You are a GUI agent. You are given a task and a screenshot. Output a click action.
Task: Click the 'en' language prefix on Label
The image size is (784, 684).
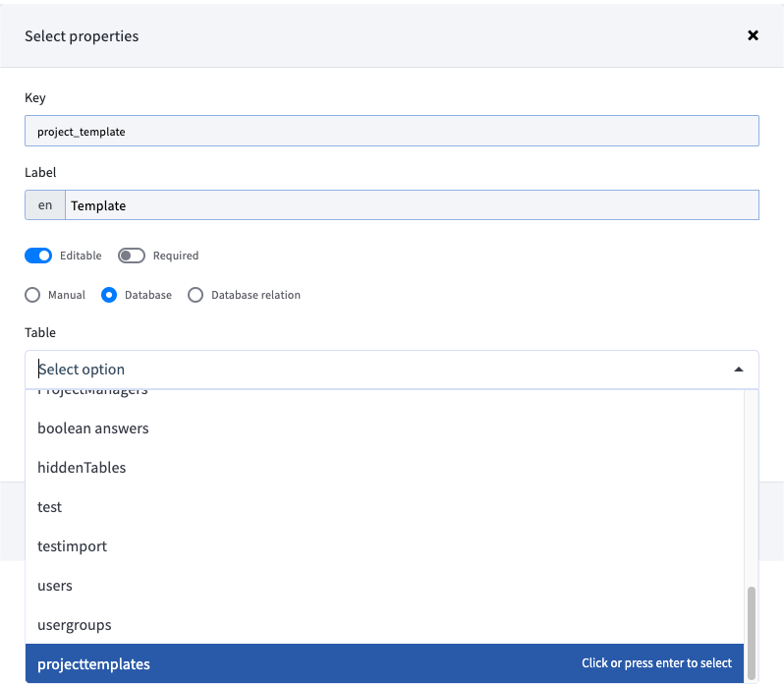tap(45, 205)
